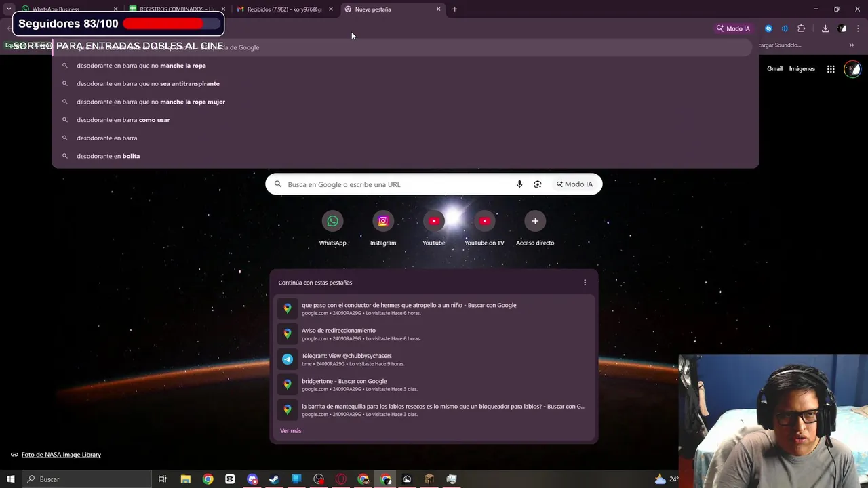868x488 pixels.
Task: Open the Chrome three-dot menu
Action: pos(859,28)
